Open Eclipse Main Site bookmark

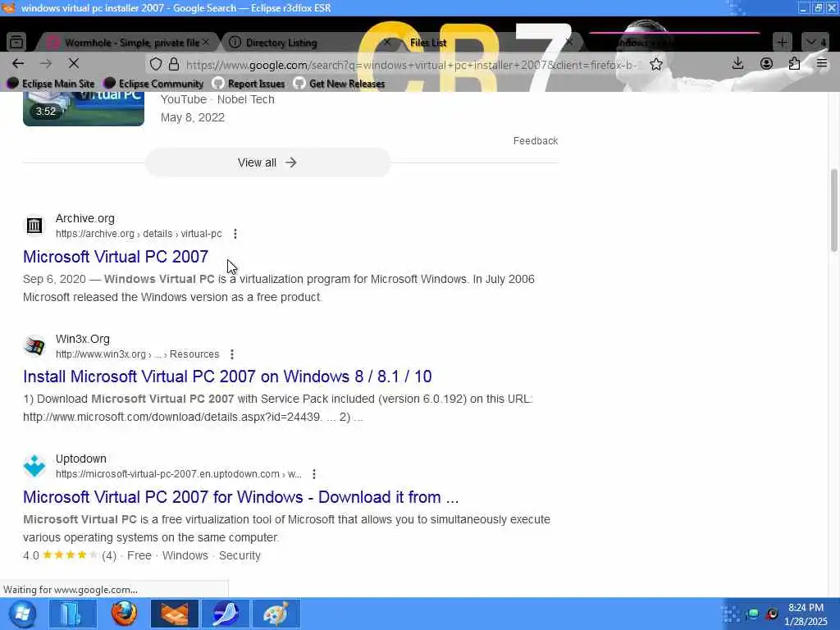click(51, 84)
